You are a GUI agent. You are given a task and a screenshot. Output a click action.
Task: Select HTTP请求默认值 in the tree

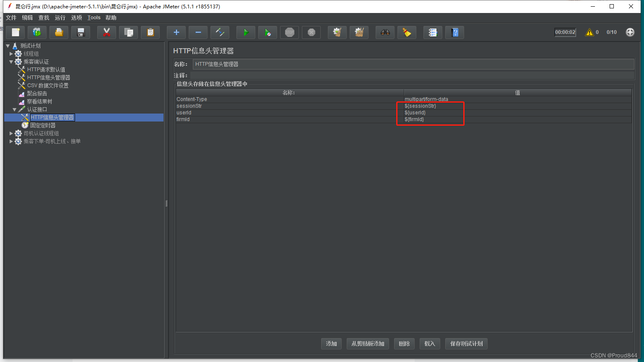point(46,70)
